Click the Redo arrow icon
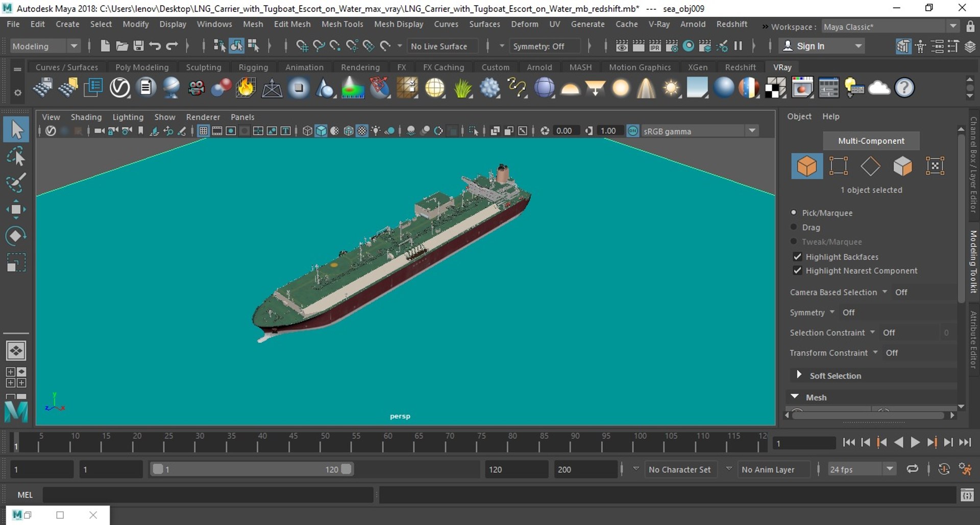Image resolution: width=980 pixels, height=525 pixels. [172, 46]
